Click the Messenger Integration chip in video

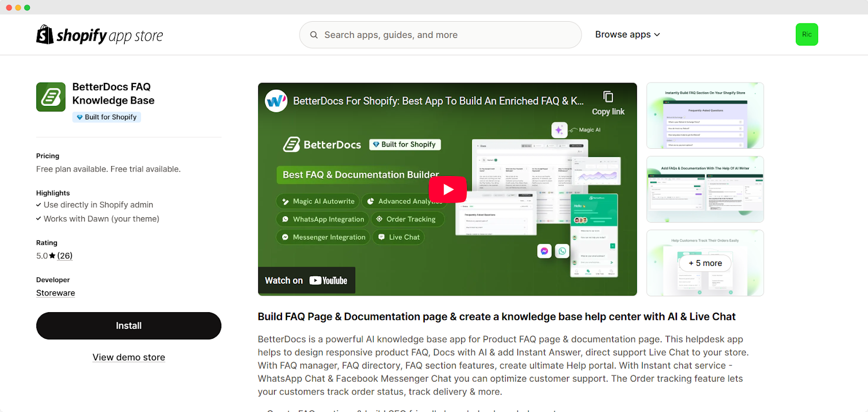click(x=322, y=237)
